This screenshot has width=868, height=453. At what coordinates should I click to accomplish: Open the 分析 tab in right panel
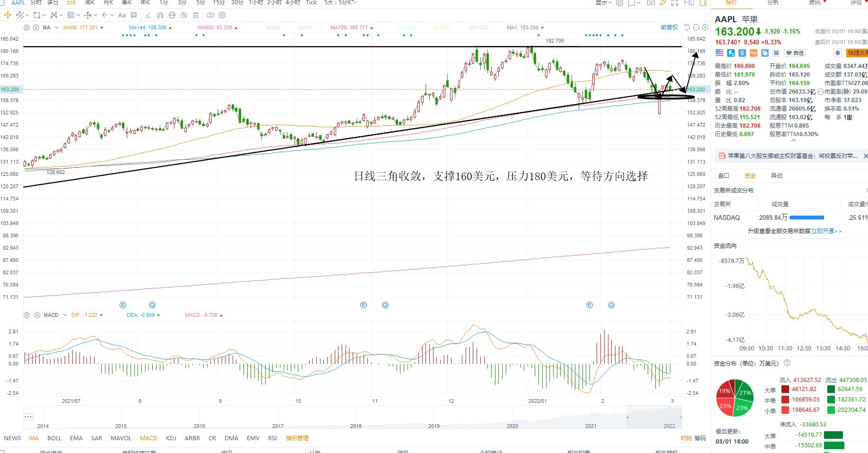pyautogui.click(x=773, y=2)
